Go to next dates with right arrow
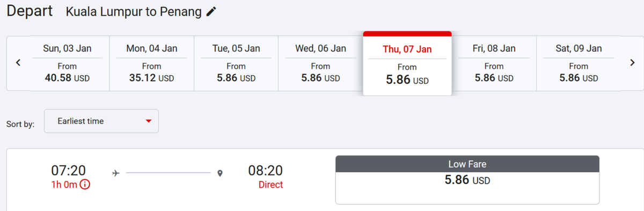This screenshot has height=211, width=644. point(632,63)
